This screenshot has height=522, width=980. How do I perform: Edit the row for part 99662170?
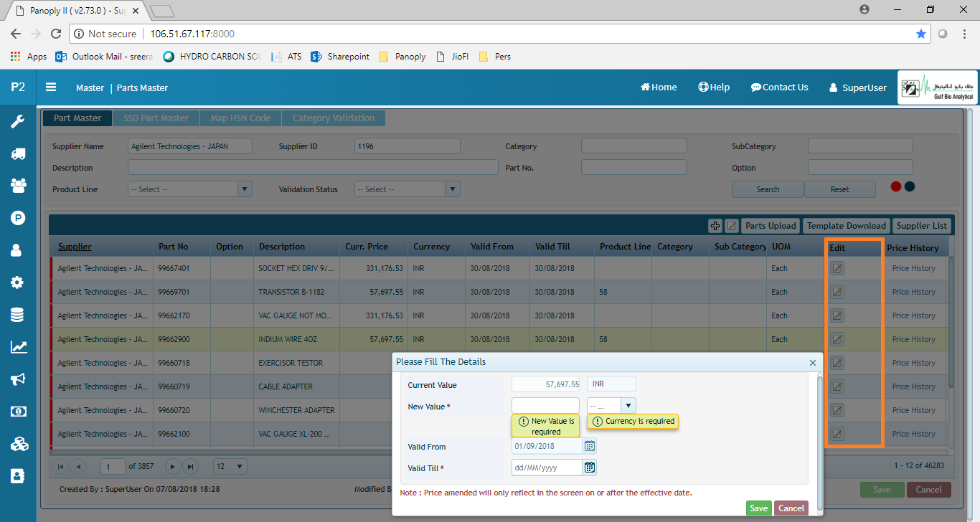pyautogui.click(x=837, y=315)
